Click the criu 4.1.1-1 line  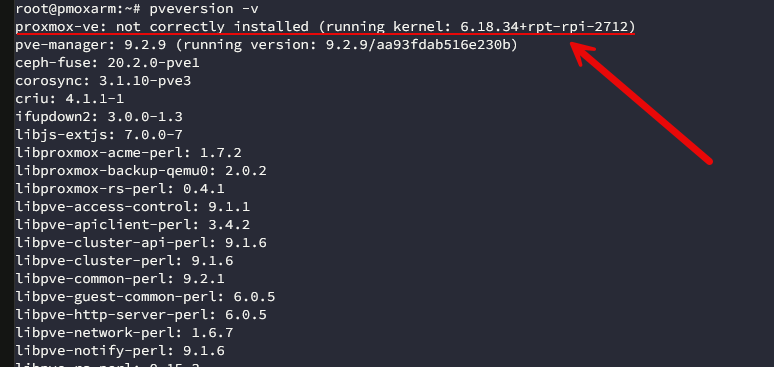pyautogui.click(x=70, y=99)
